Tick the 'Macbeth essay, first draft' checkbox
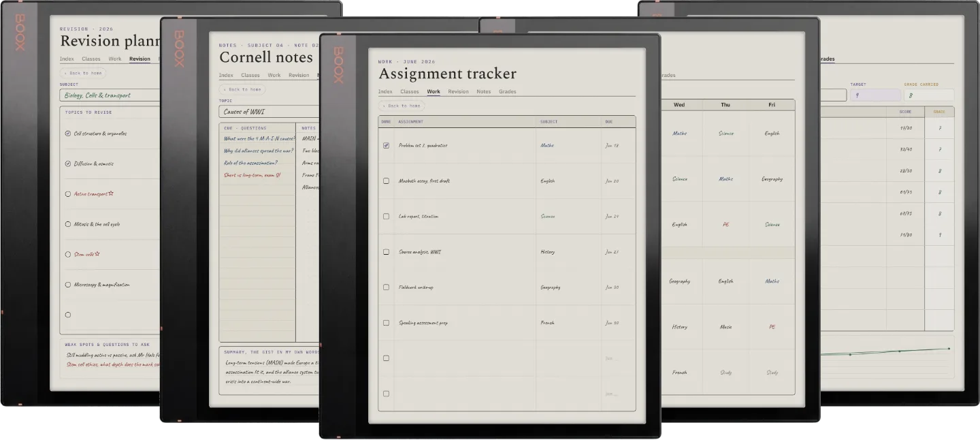Image resolution: width=980 pixels, height=440 pixels. 386,180
